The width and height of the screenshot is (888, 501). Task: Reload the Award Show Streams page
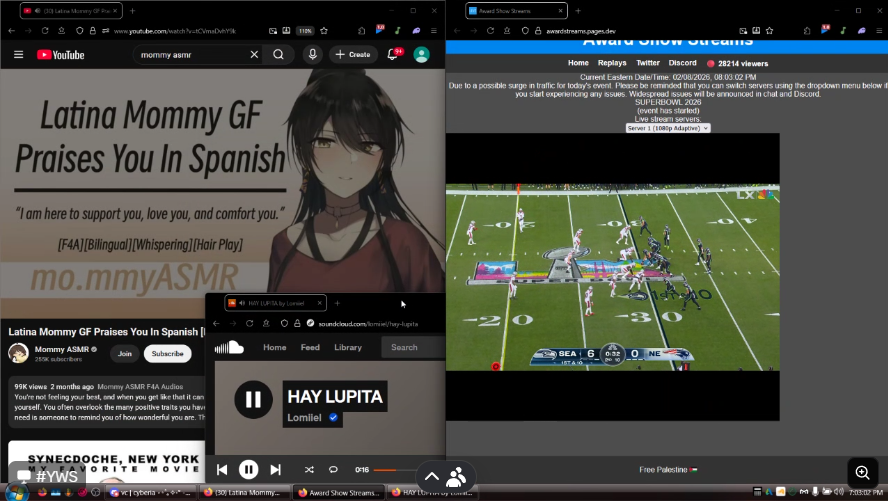(x=490, y=31)
